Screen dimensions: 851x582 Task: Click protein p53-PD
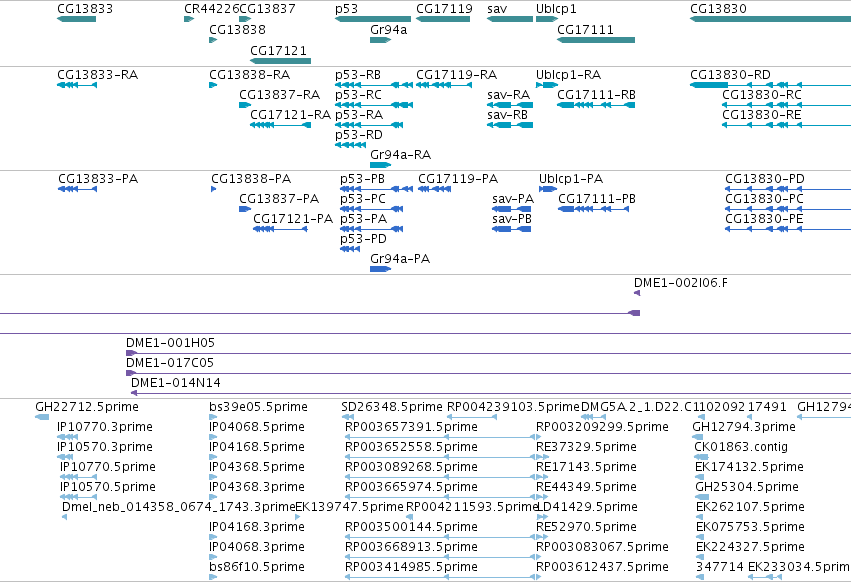(350, 249)
